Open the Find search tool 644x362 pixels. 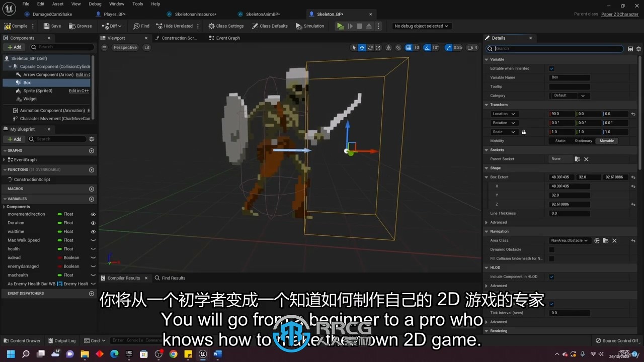click(x=141, y=26)
